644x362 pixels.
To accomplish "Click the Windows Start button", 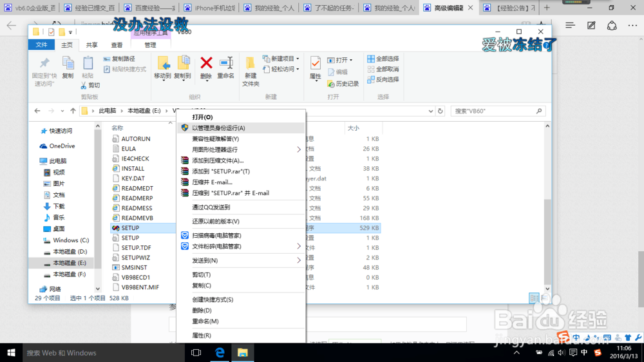I will [11, 352].
